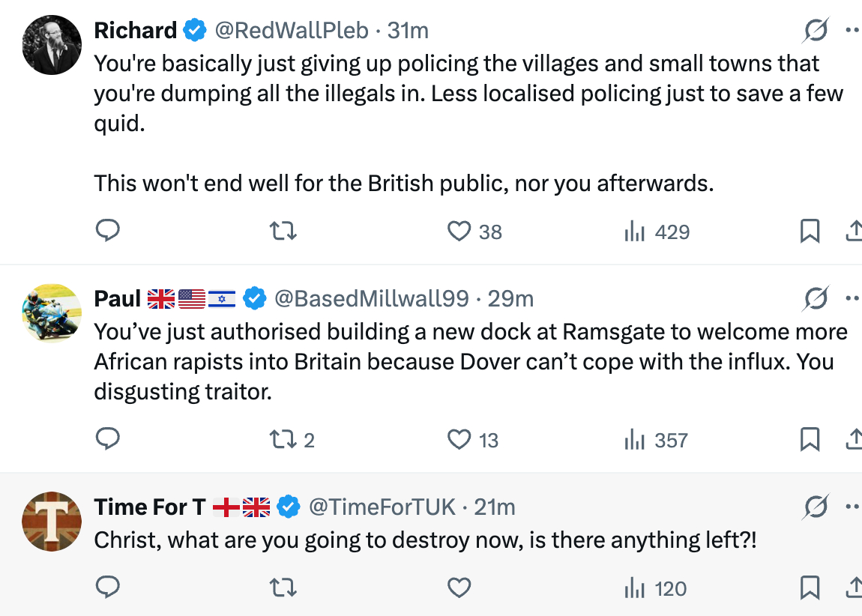Image resolution: width=862 pixels, height=616 pixels.
Task: Open more options on Richard's tweet
Action: (852, 31)
